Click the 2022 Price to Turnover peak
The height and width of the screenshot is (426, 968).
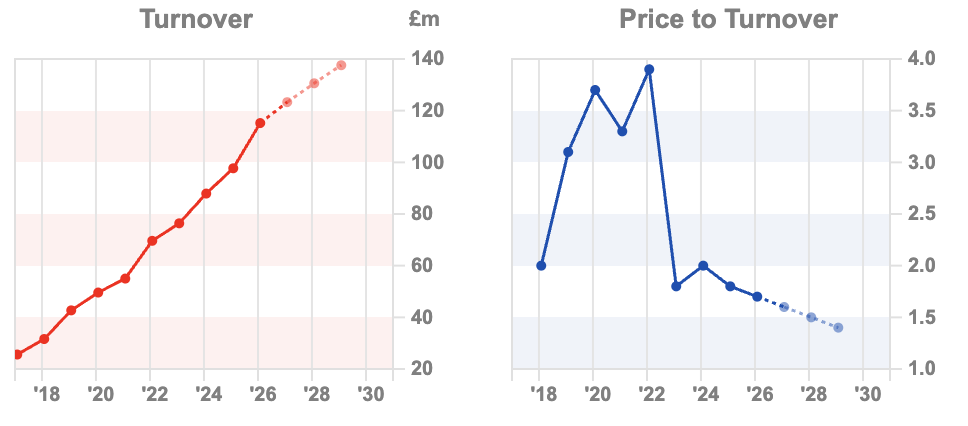[649, 69]
